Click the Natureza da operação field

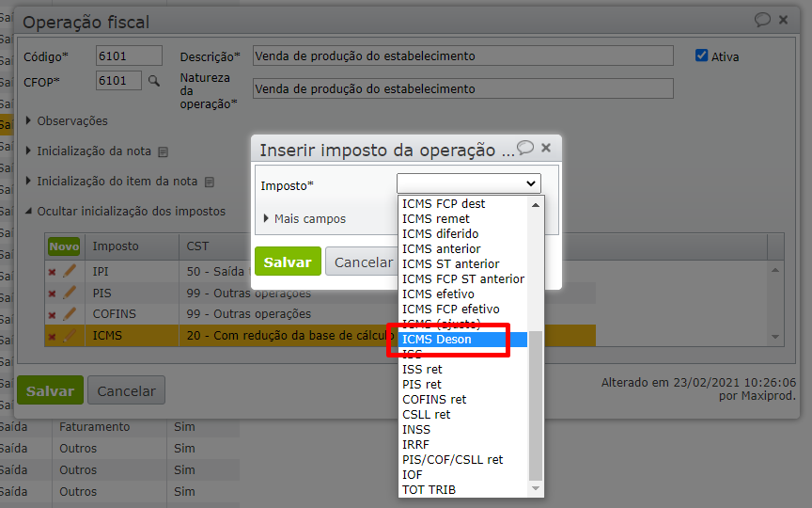[x=463, y=88]
